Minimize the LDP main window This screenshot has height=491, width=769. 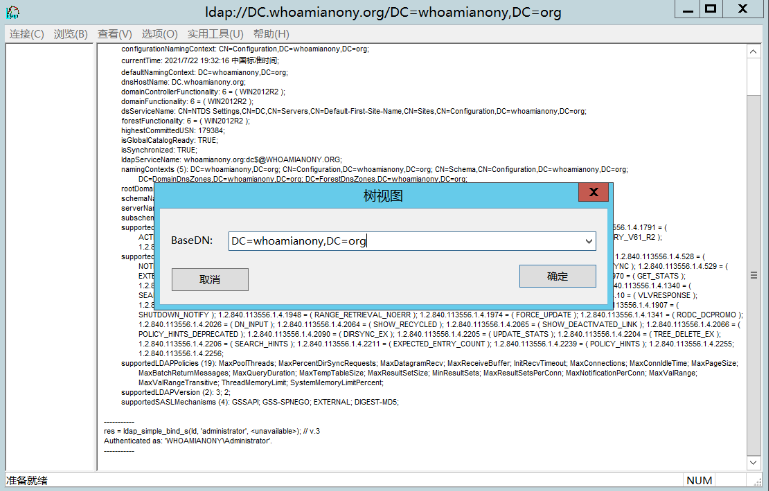tap(688, 10)
